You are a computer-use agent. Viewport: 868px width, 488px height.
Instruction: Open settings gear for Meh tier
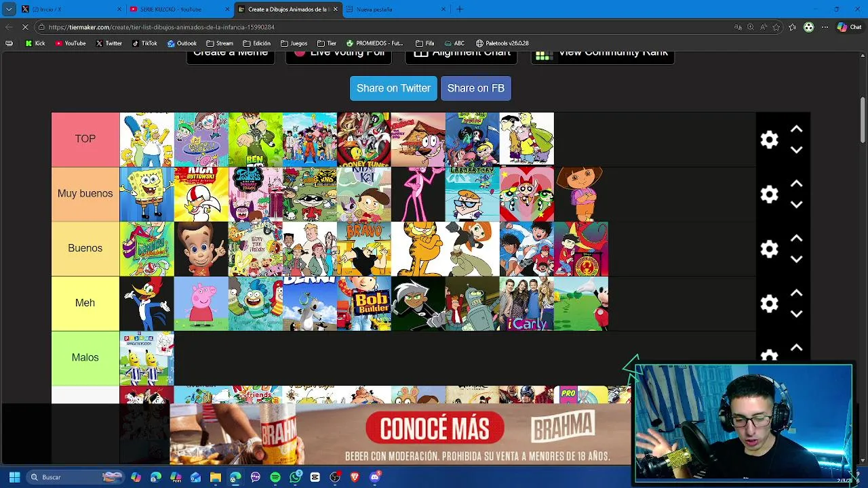pyautogui.click(x=769, y=304)
